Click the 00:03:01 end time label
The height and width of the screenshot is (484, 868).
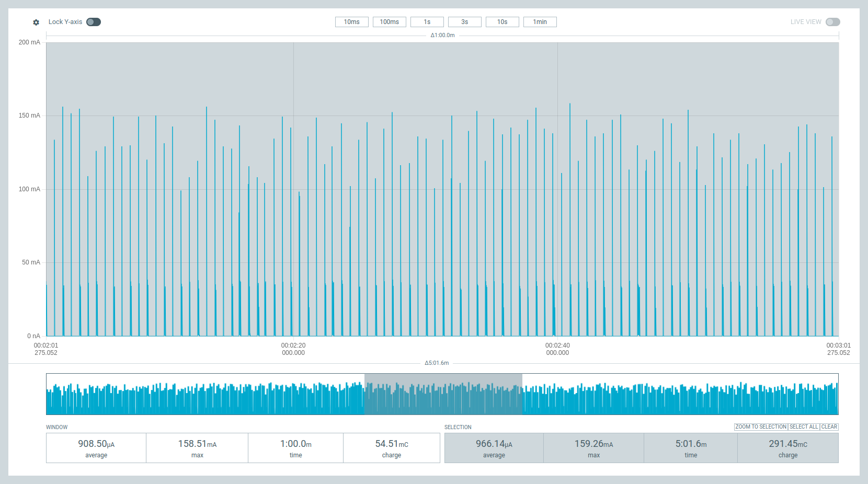pos(839,349)
